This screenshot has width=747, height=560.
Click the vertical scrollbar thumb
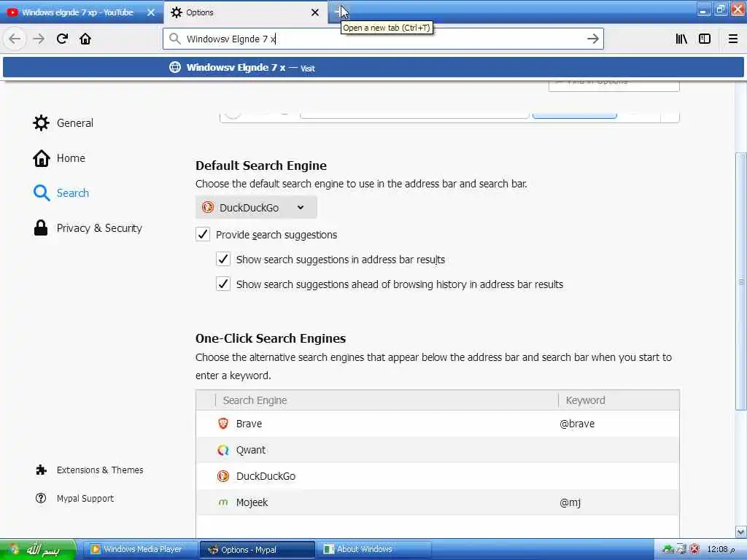tap(740, 281)
